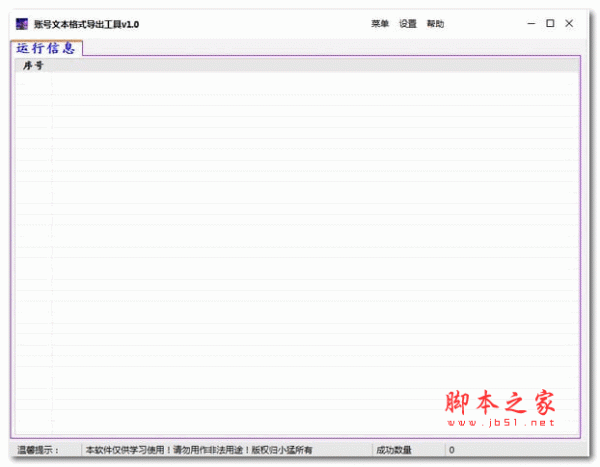Image resolution: width=600 pixels, height=467 pixels.
Task: Close the 账号文本格式导出工具 window
Action: coord(569,23)
